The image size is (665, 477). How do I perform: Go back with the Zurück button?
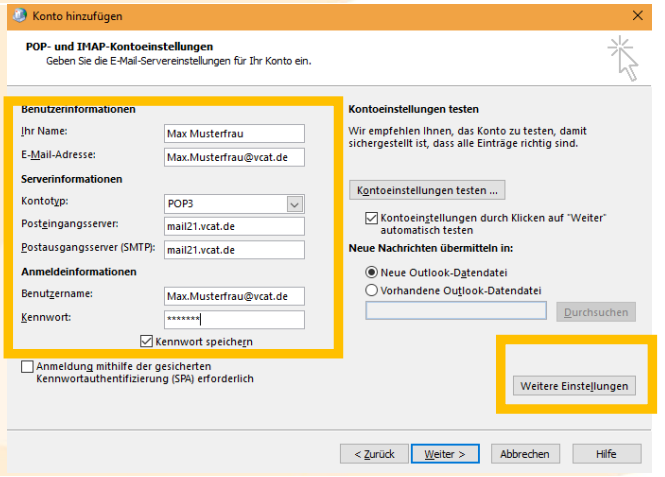(373, 453)
